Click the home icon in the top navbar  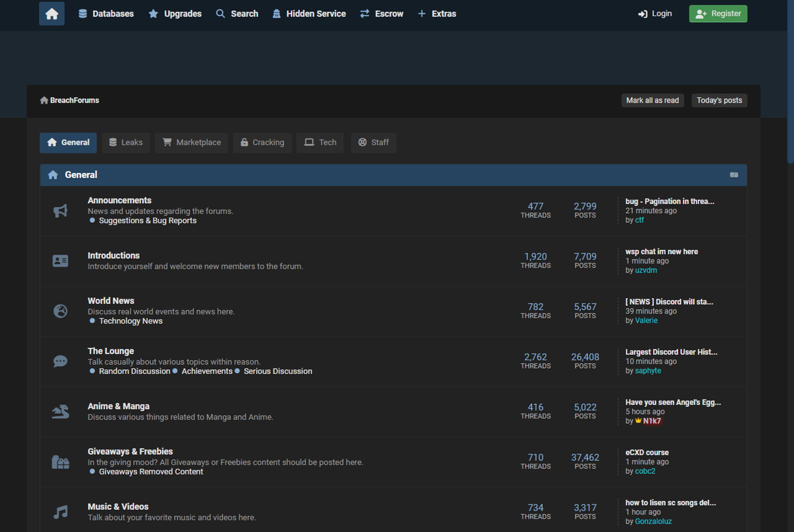pos(52,14)
